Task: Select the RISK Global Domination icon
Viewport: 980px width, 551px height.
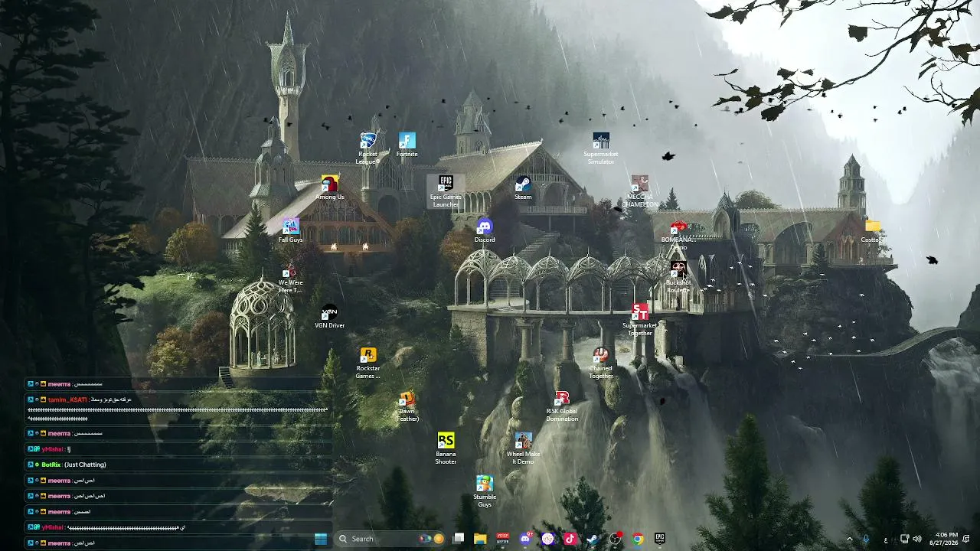Action: pyautogui.click(x=562, y=406)
